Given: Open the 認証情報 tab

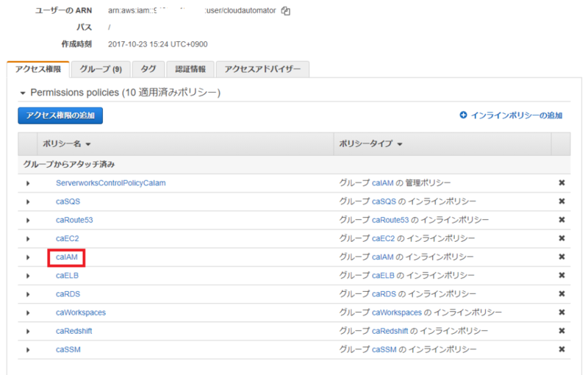Looking at the screenshot, I should 190,69.
